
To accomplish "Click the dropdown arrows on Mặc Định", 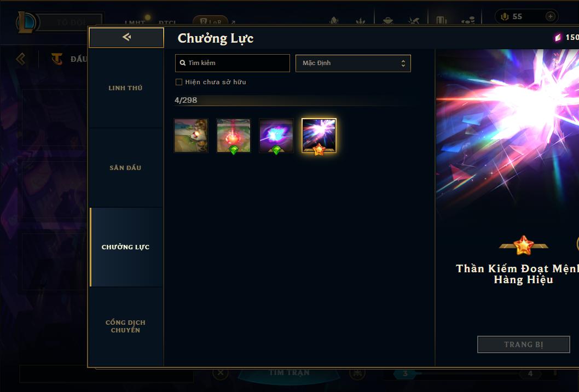I will click(x=403, y=63).
